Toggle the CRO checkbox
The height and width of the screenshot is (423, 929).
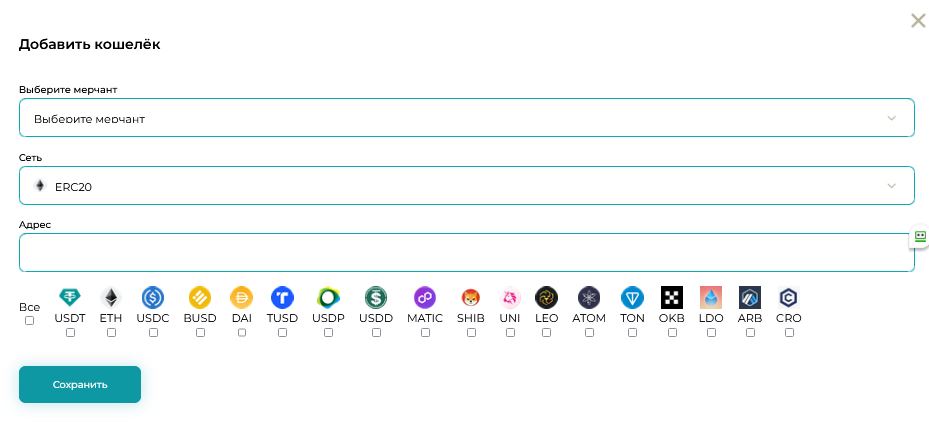pos(789,333)
